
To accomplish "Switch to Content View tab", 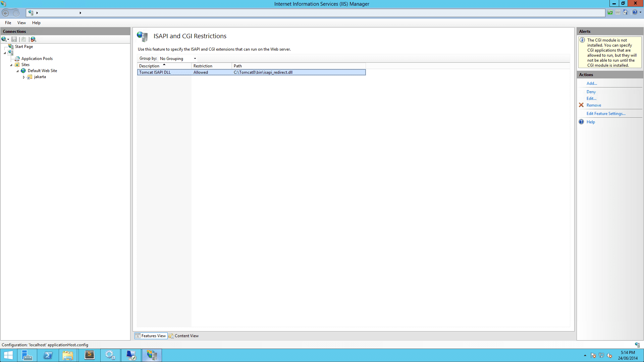I will (186, 336).
